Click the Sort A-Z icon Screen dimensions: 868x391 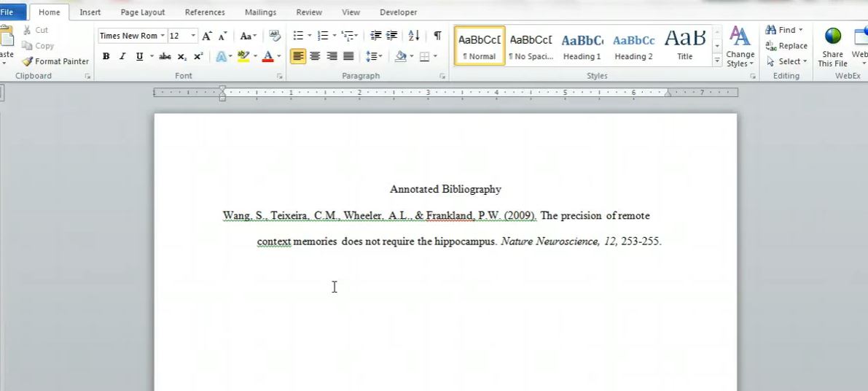coord(414,36)
